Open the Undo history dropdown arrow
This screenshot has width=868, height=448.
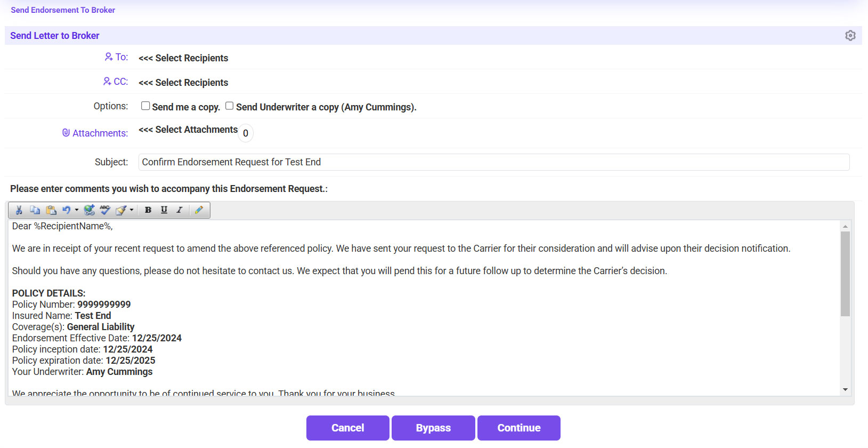click(x=77, y=210)
